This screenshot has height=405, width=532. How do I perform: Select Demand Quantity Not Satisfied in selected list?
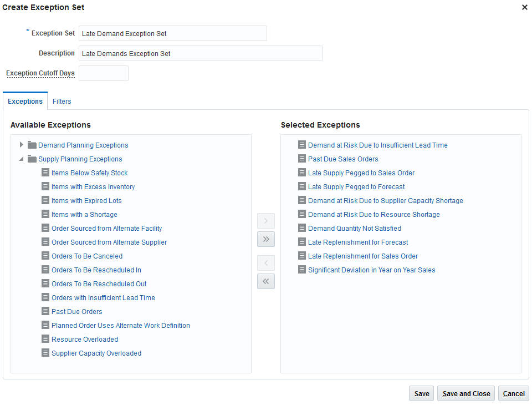coord(355,228)
